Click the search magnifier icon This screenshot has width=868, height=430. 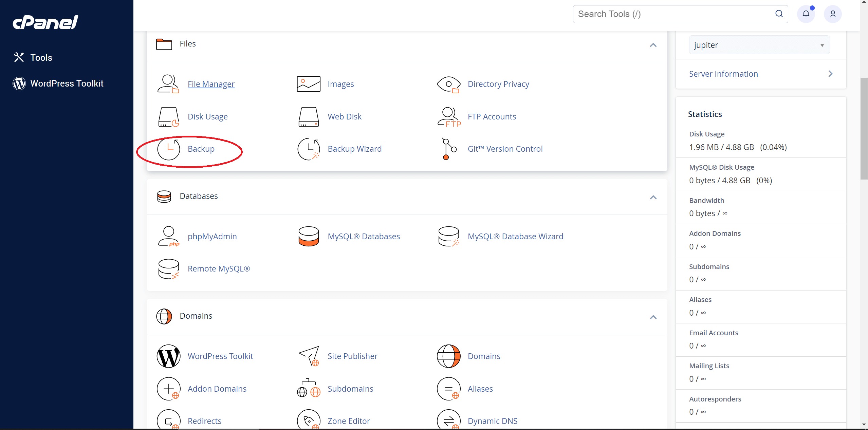[x=779, y=14]
